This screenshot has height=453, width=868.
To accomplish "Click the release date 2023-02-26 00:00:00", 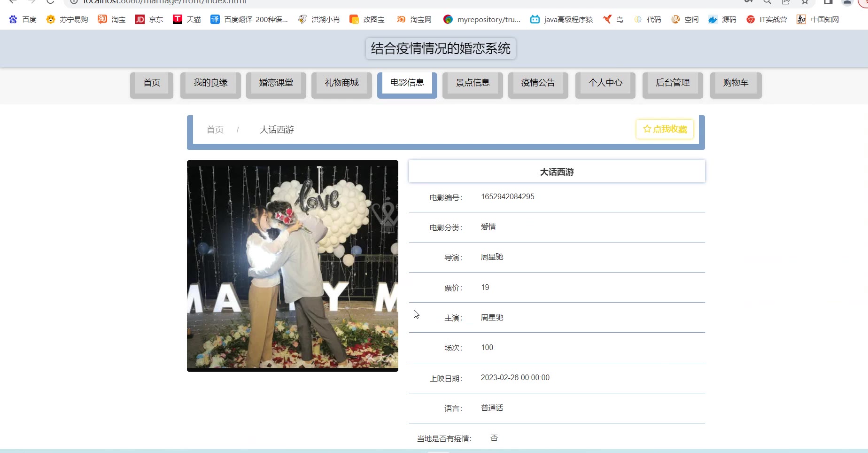I will [515, 378].
